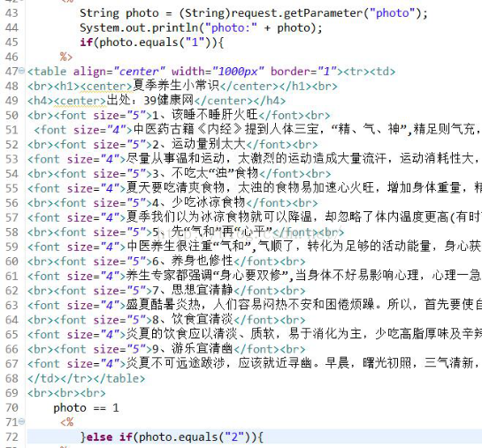Click the 'String photo' declaration text

[119, 13]
